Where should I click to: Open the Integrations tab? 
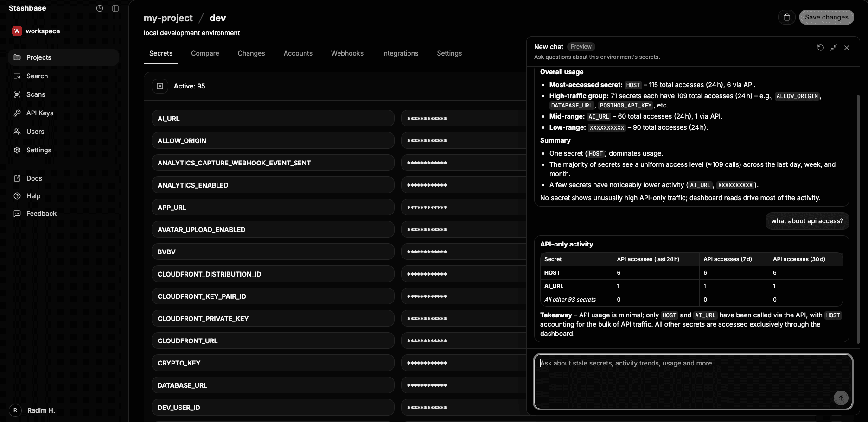click(400, 53)
